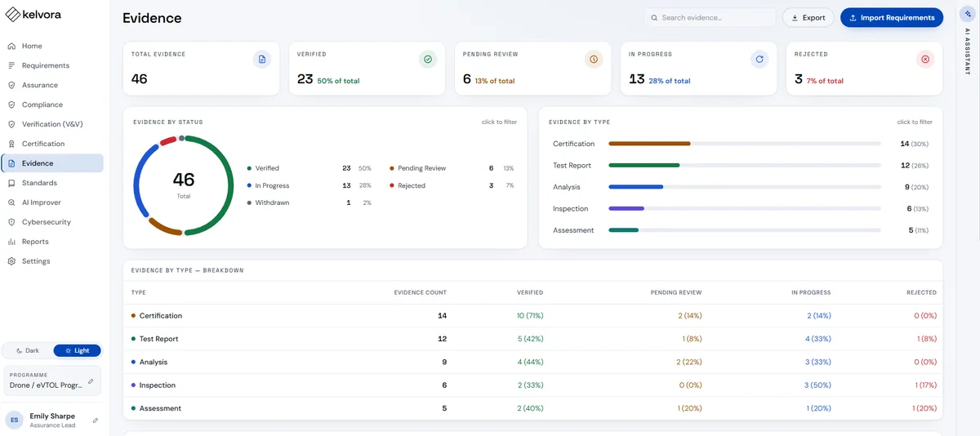Filter by Pending Review in status legend
This screenshot has height=436, width=980.
coord(452,168)
